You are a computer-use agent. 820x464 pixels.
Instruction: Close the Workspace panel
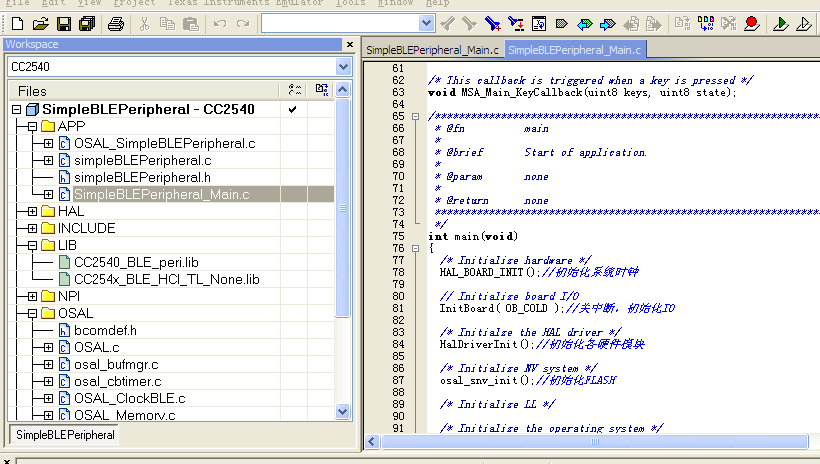pos(350,44)
